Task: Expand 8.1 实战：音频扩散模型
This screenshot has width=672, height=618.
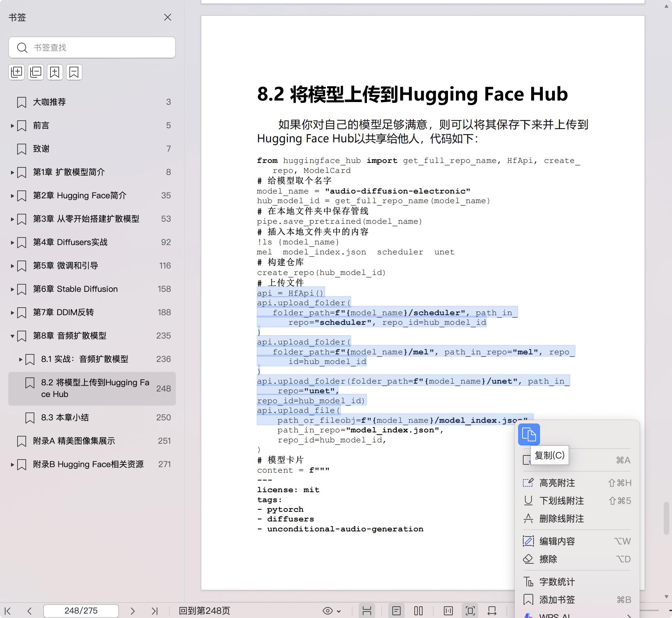Action: pyautogui.click(x=21, y=360)
